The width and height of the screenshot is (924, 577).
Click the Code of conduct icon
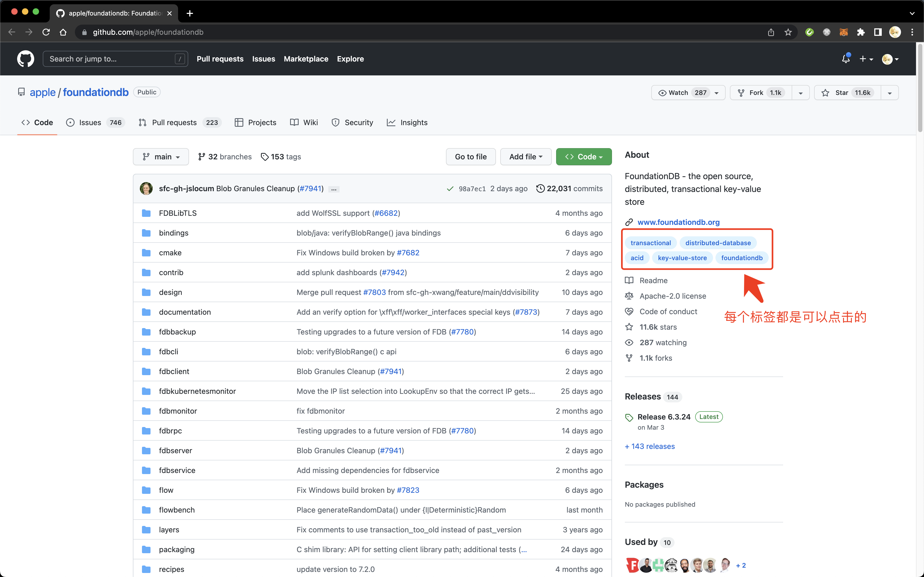(629, 311)
